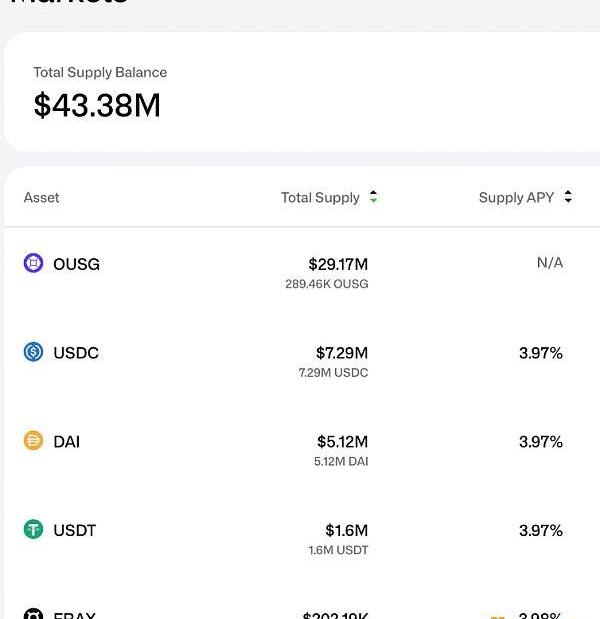Open the USDT market name

tap(75, 530)
